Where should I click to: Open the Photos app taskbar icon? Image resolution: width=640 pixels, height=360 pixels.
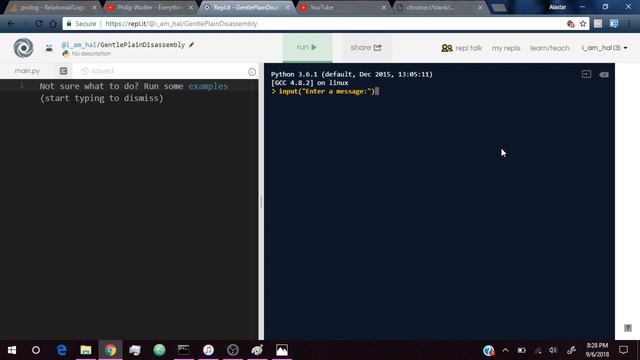click(x=282, y=350)
